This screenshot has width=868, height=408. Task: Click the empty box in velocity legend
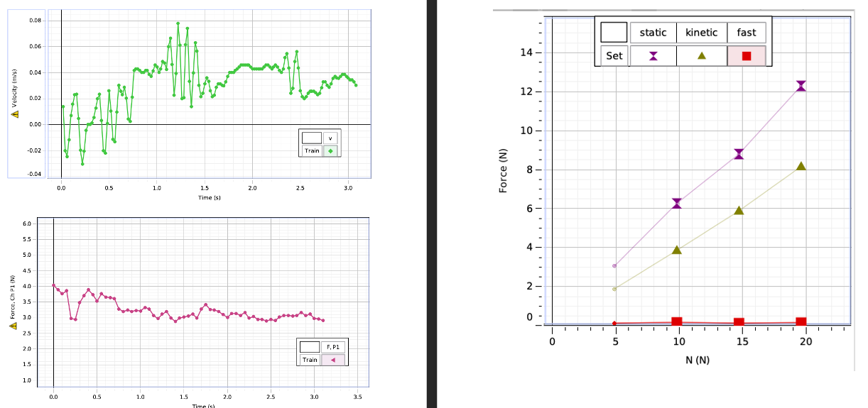pos(312,138)
